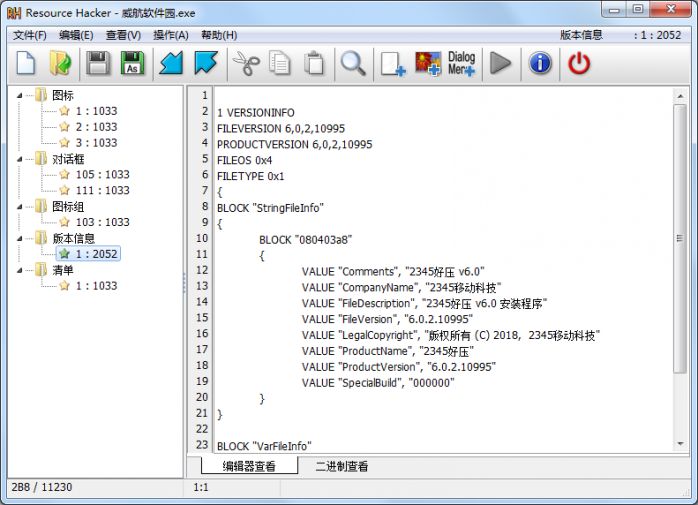Click the blue up-left arrow icon
The image size is (698, 505).
pyautogui.click(x=206, y=63)
